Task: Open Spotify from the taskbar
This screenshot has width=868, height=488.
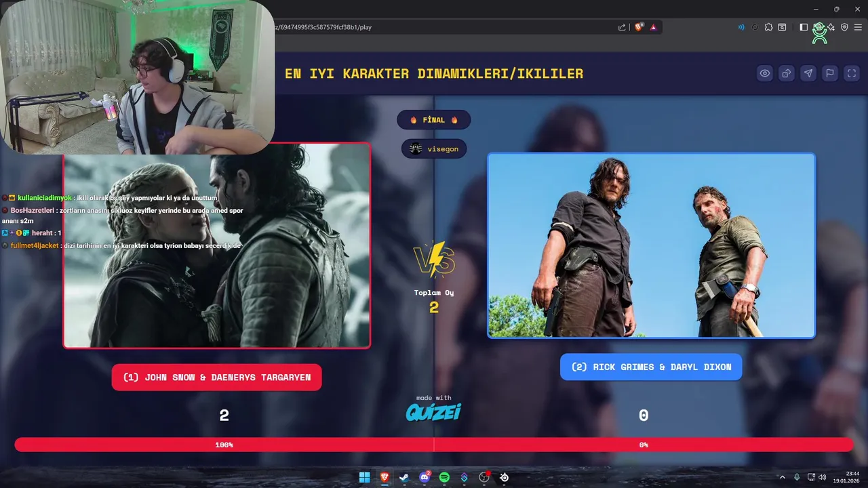Action: coord(444,477)
